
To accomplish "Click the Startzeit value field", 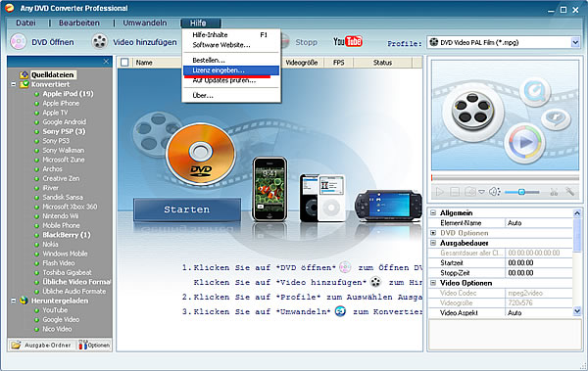I will [539, 262].
